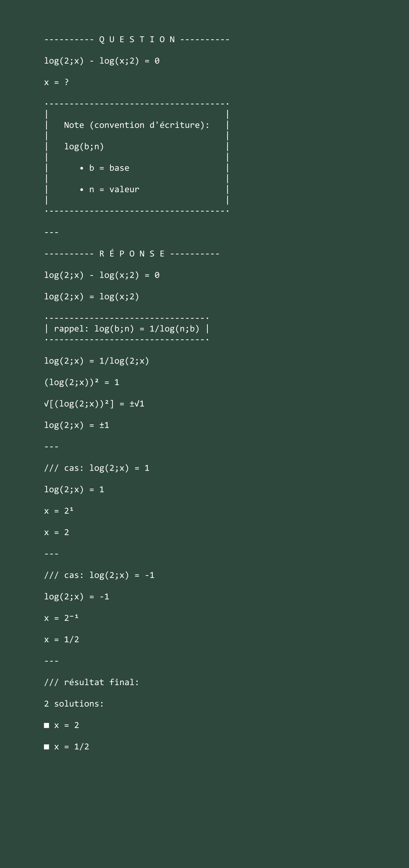This screenshot has height=868, width=409.
Task: Click the bullet 'b = base'
Action: 104,168
